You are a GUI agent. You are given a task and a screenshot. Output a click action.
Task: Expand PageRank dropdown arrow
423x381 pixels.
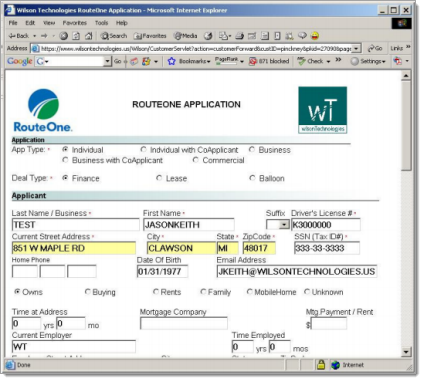click(x=242, y=61)
